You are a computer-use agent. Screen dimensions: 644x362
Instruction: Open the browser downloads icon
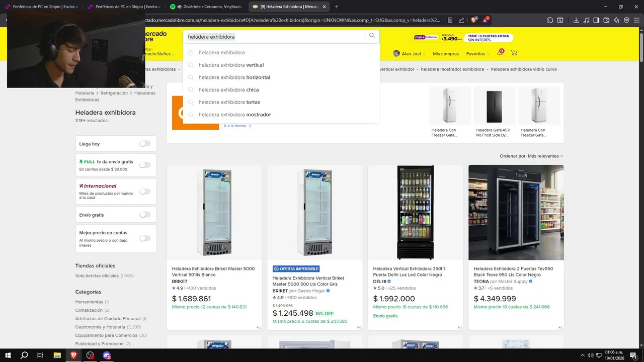[x=576, y=20]
